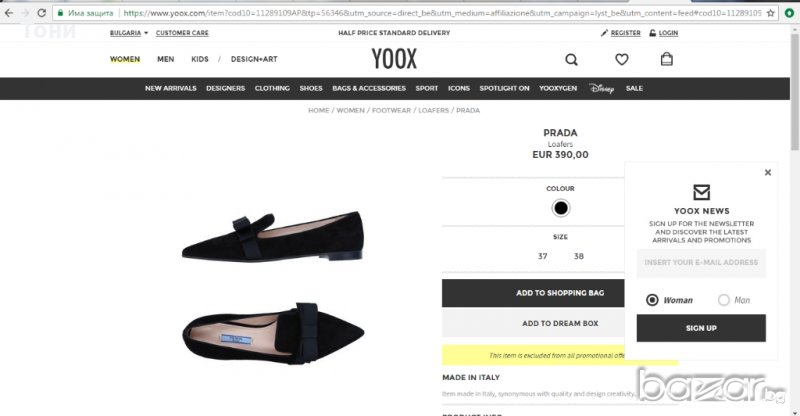Open the shopping bag icon

pyautogui.click(x=667, y=59)
